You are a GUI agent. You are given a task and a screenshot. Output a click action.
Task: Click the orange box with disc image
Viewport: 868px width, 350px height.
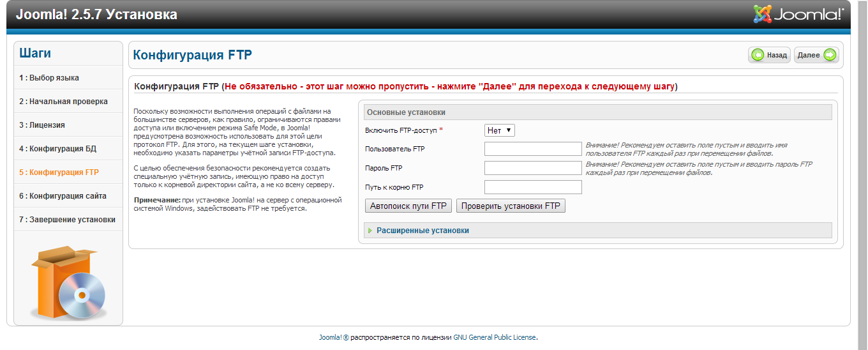[x=68, y=284]
